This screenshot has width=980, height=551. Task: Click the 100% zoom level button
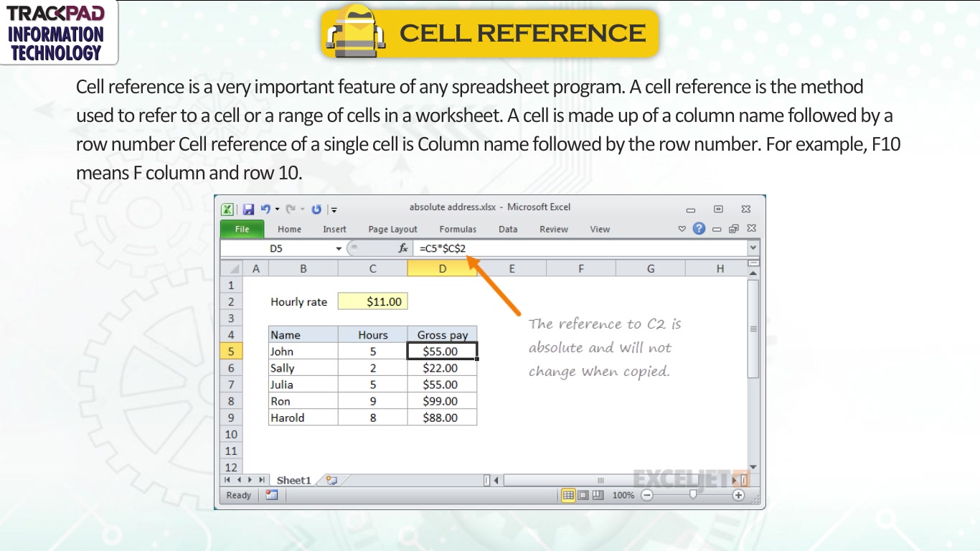[x=623, y=495]
